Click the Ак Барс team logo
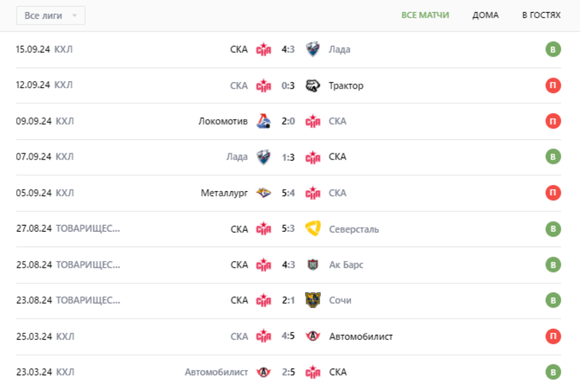Viewport: 580px width, 392px height. click(312, 265)
